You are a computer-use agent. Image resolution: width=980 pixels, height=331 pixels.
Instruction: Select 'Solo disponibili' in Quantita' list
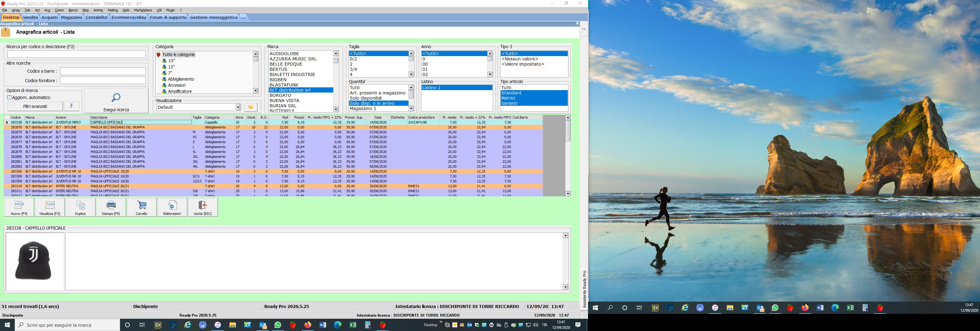coord(366,98)
